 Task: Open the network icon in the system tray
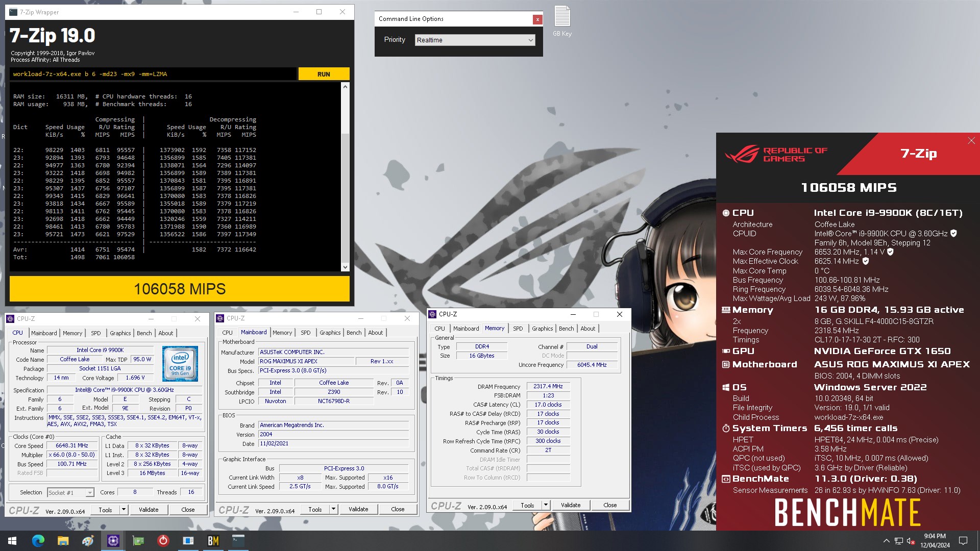coord(898,541)
